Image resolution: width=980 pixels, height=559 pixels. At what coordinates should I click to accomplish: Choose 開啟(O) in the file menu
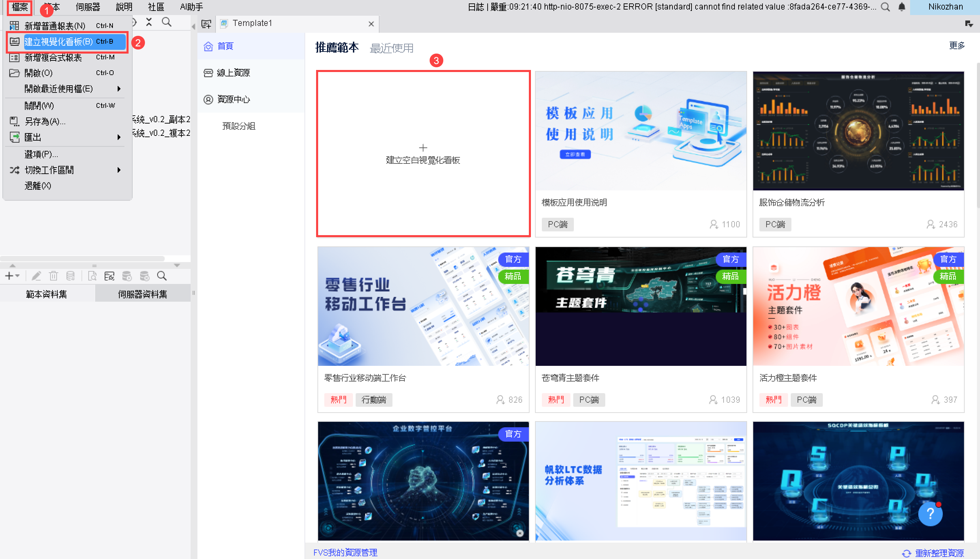(x=68, y=73)
